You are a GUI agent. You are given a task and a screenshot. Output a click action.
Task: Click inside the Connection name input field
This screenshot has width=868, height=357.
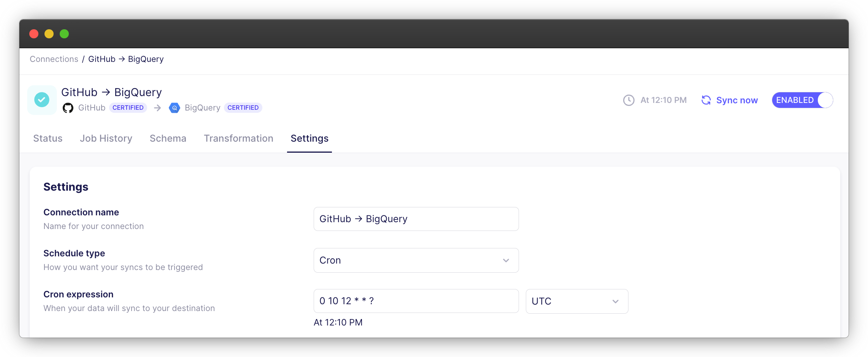coord(416,219)
